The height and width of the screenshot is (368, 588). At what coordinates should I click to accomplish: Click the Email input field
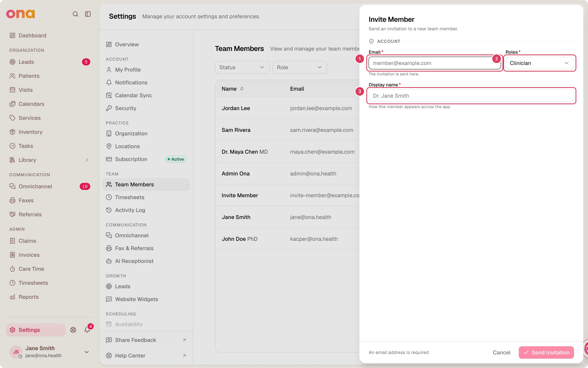click(435, 63)
